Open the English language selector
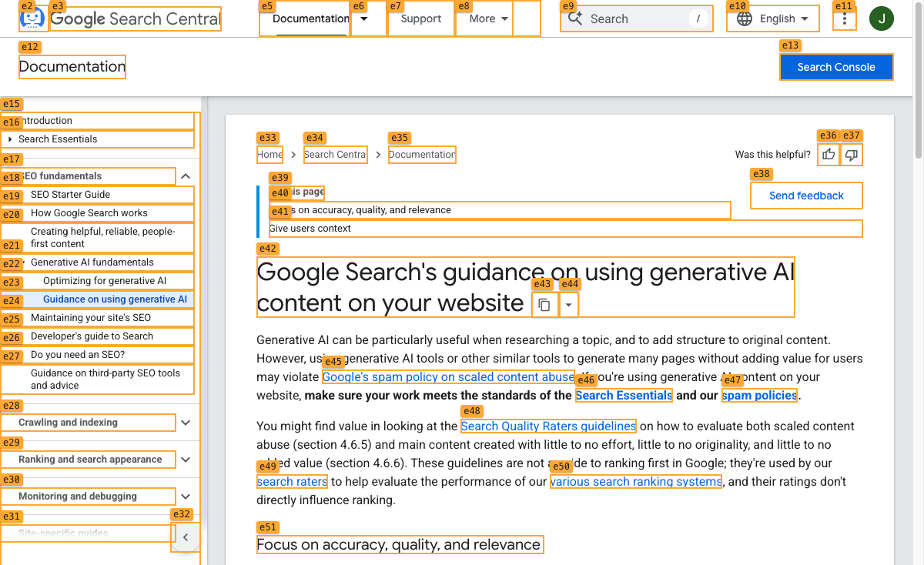924x565 pixels. click(x=772, y=18)
